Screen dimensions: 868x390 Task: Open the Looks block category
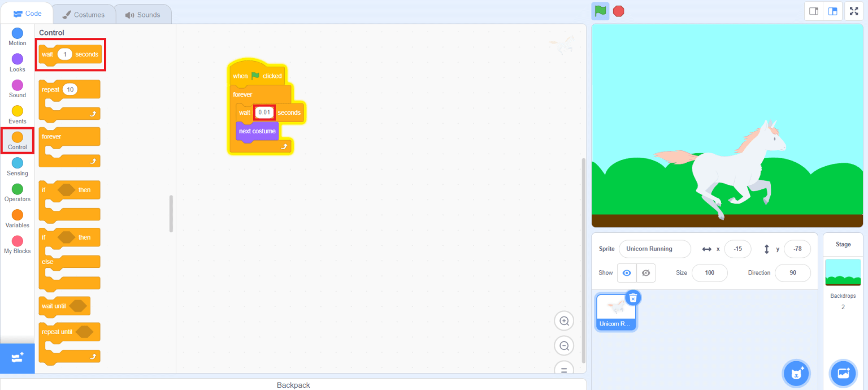tap(17, 63)
